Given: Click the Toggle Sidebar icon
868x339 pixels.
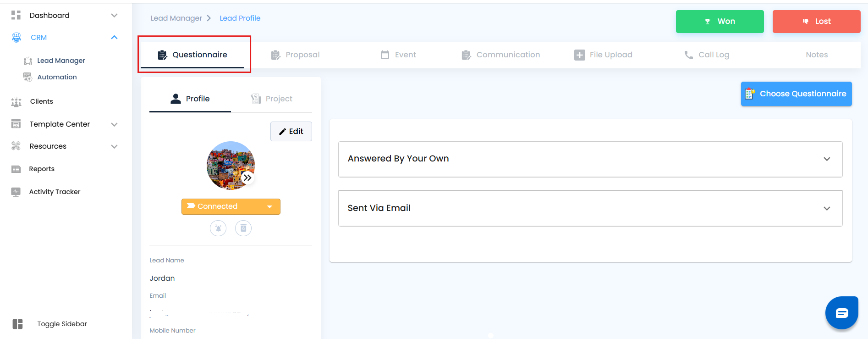Looking at the screenshot, I should click(x=17, y=324).
